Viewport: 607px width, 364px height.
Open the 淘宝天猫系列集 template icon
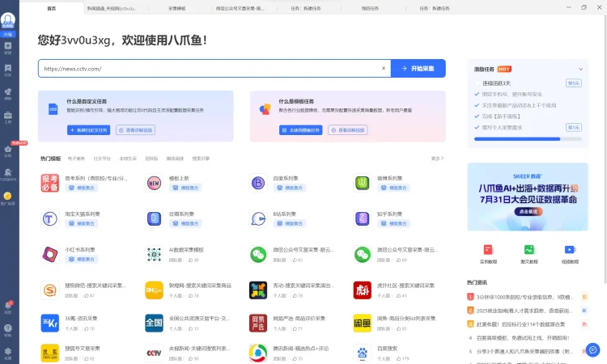[x=49, y=218]
